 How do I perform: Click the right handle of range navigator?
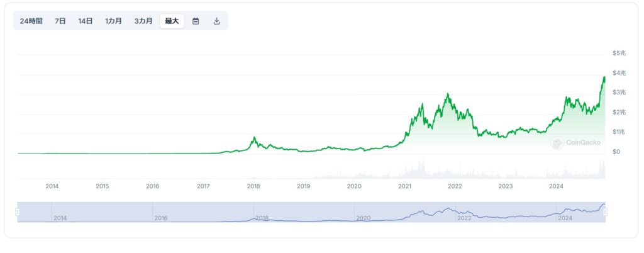[x=605, y=212]
